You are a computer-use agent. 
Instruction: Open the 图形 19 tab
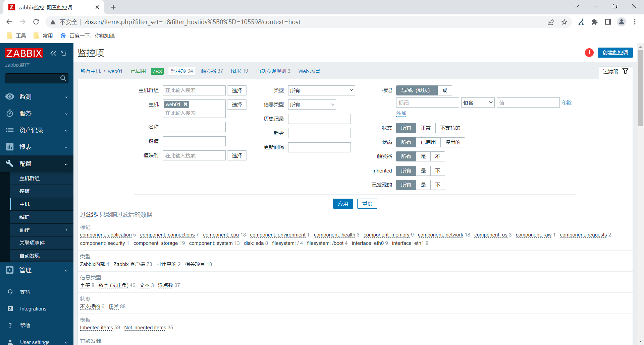pos(239,71)
